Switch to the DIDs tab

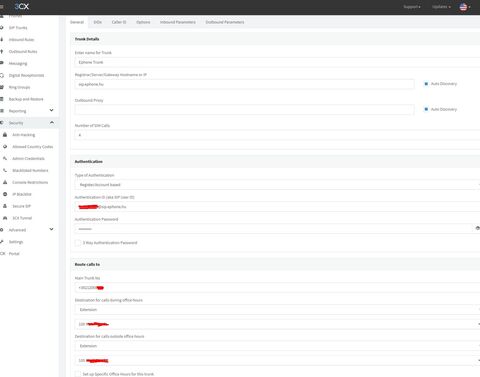[x=98, y=22]
